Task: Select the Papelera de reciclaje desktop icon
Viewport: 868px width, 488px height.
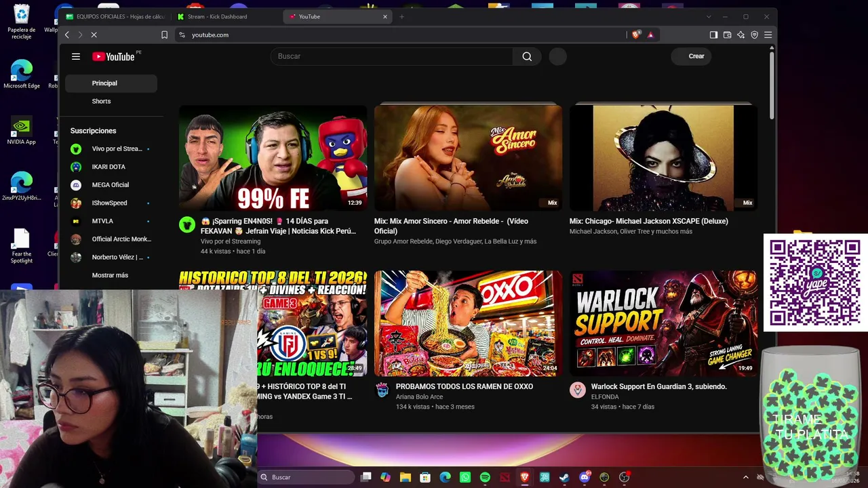Action: [x=22, y=22]
